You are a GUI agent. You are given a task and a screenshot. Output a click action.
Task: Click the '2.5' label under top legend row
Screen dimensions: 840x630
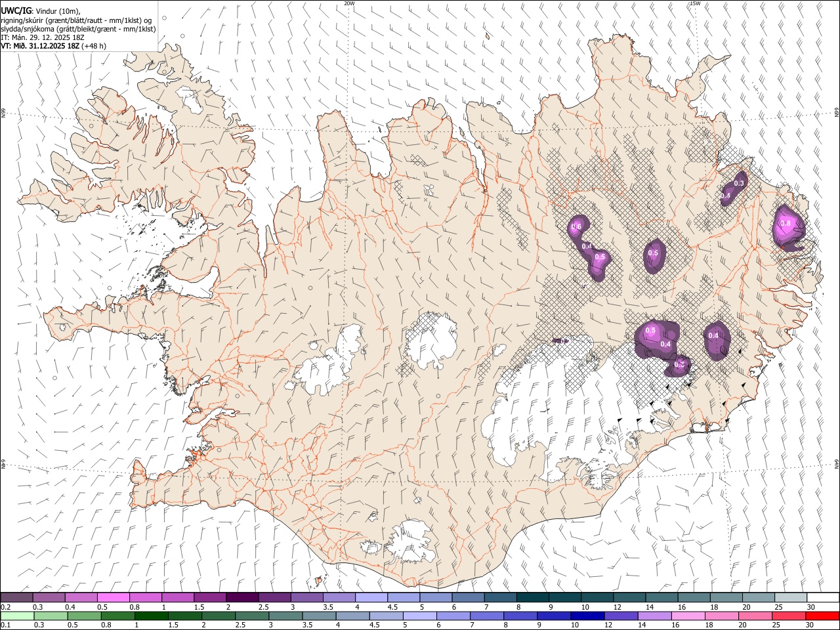tap(264, 607)
